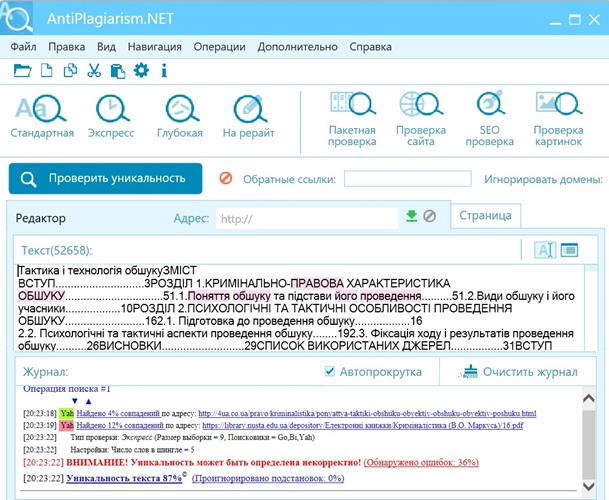Open the Вид menu
The width and height of the screenshot is (609, 500).
click(x=106, y=47)
